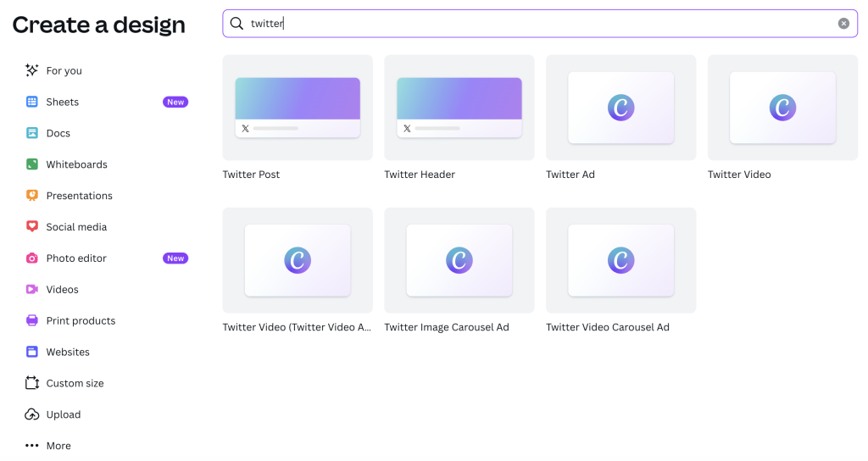
Task: Click the Print products printer icon
Action: tap(32, 320)
